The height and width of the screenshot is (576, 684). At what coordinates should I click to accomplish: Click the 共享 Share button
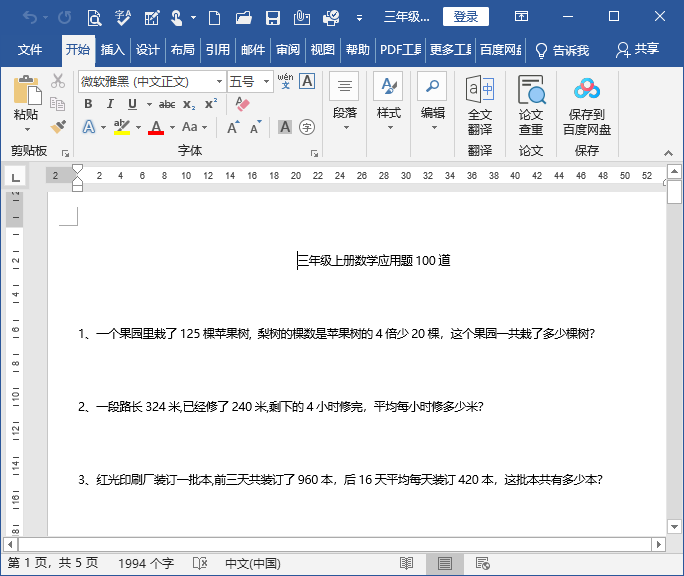(x=637, y=49)
